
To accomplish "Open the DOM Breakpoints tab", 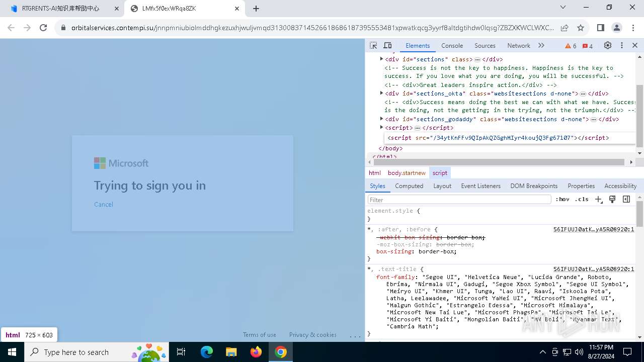I will tap(534, 186).
